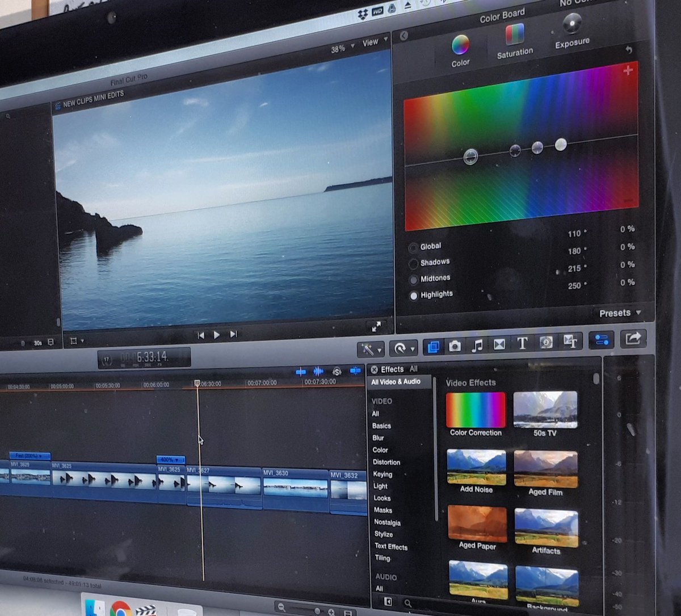Select clip MVI_3630 in the timeline

coord(296,490)
